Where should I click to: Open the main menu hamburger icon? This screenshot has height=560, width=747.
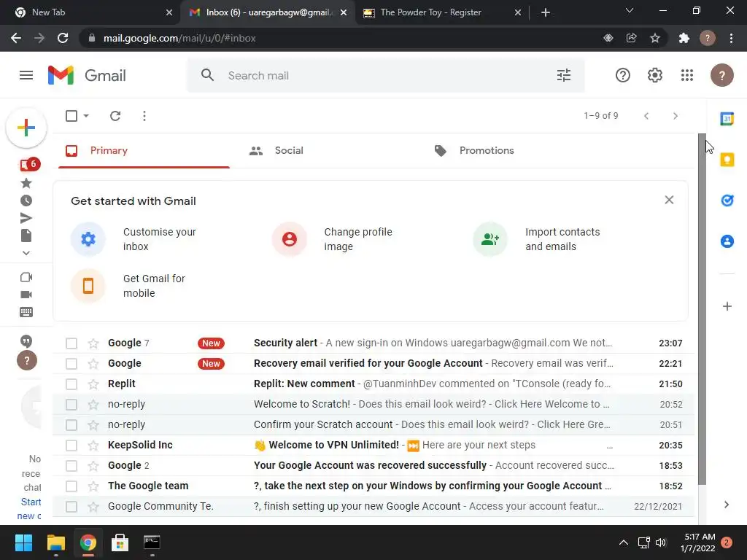tap(26, 75)
